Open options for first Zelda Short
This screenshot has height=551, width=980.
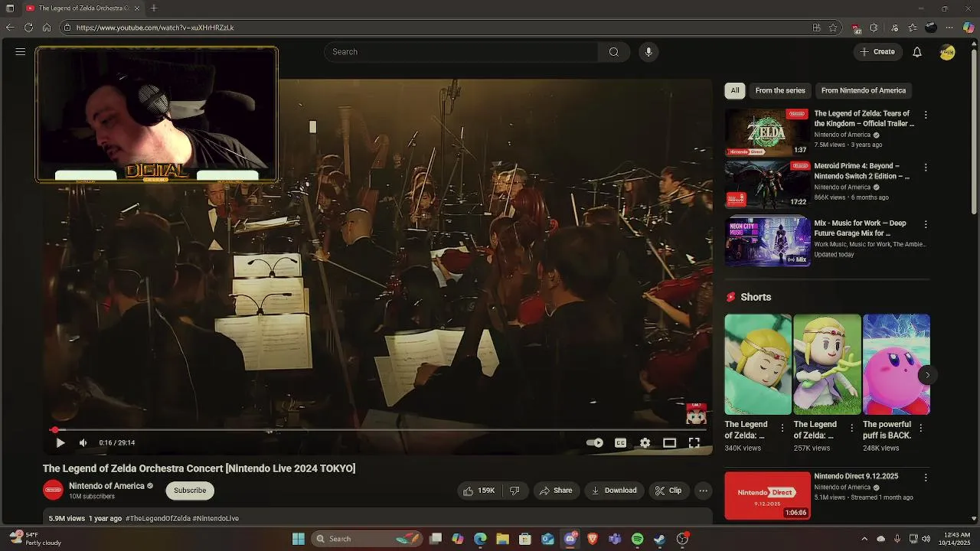click(782, 428)
